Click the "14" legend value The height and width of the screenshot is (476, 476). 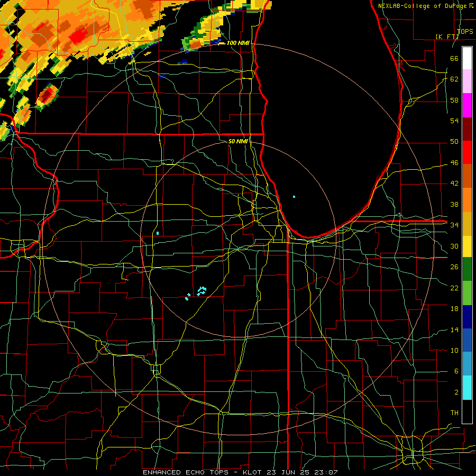pos(454,329)
